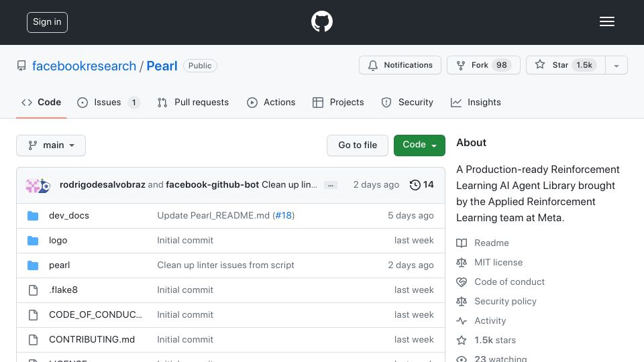The height and width of the screenshot is (362, 644).
Task: Click the Go to file button
Action: [x=358, y=145]
